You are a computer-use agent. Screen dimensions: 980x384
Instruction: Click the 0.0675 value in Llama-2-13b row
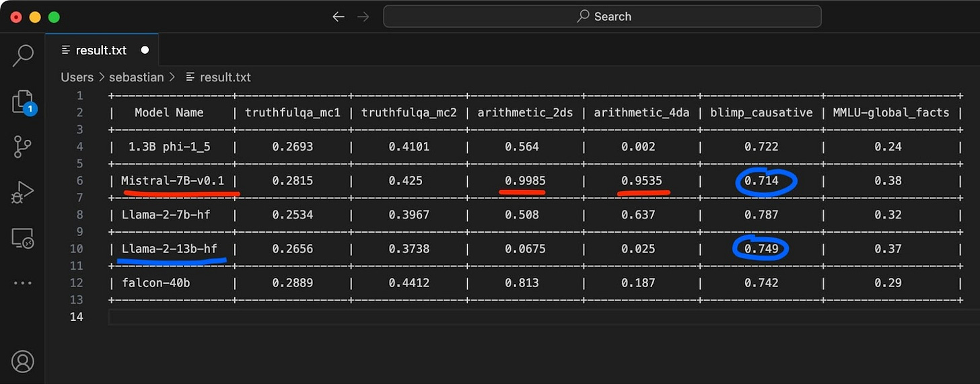tap(525, 249)
